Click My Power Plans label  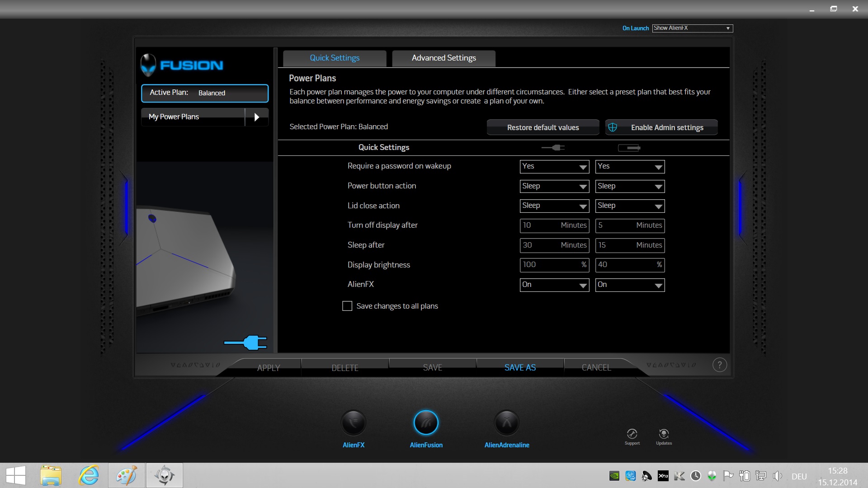(174, 117)
